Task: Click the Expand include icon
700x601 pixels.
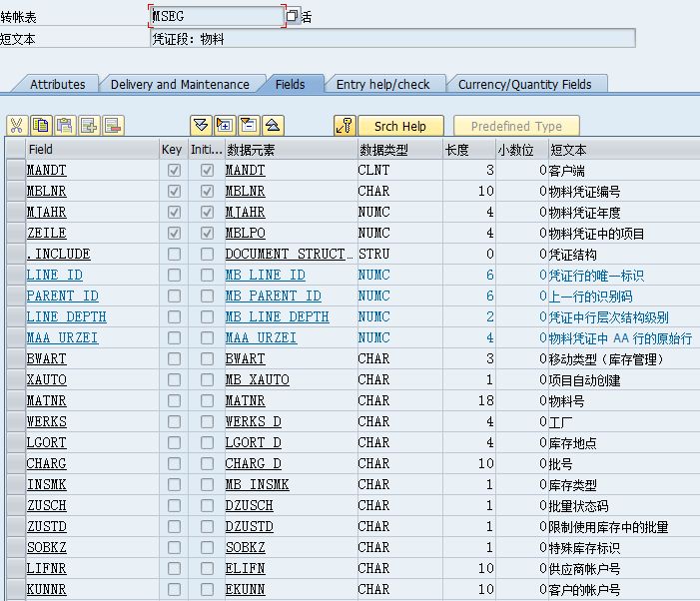Action: click(x=225, y=126)
